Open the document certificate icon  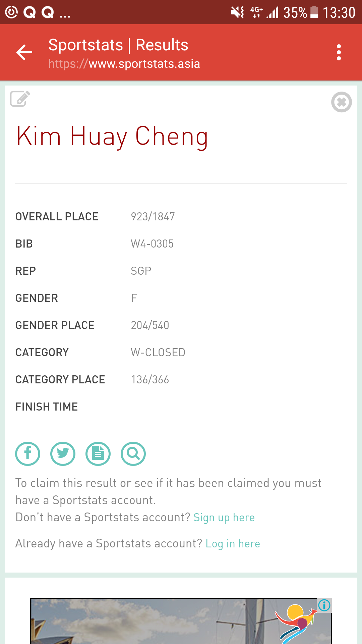tap(98, 453)
